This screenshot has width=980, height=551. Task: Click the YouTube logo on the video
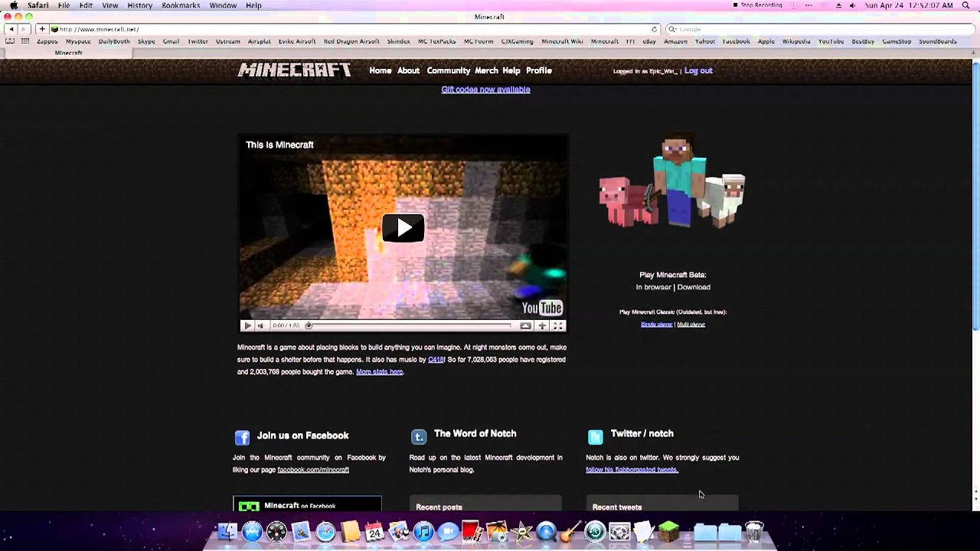click(x=542, y=308)
